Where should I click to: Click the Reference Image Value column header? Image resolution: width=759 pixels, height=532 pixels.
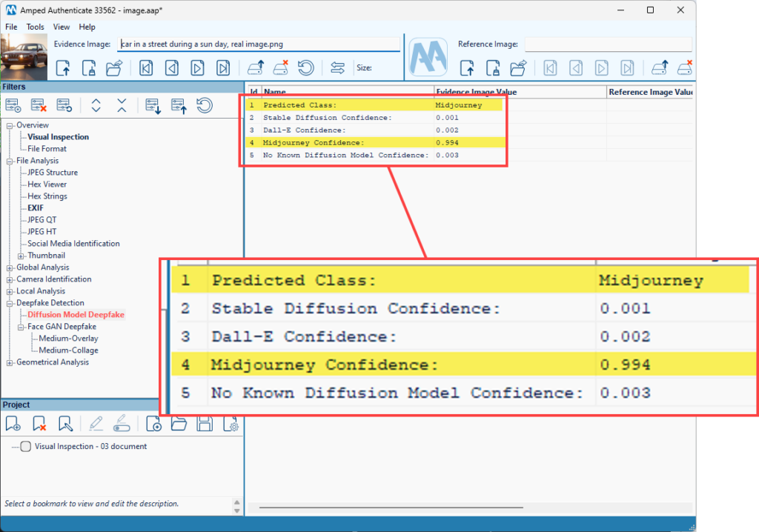tap(650, 91)
